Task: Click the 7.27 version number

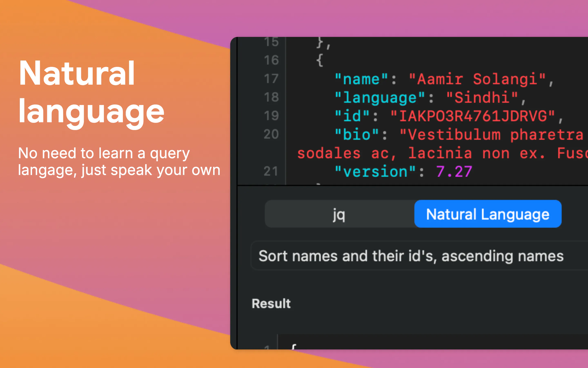Action: click(454, 172)
